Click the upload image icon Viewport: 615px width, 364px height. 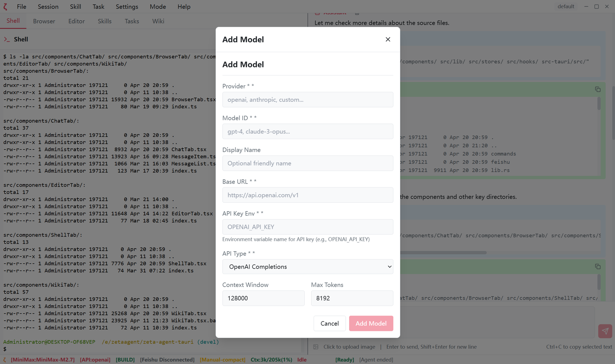pyautogui.click(x=316, y=347)
